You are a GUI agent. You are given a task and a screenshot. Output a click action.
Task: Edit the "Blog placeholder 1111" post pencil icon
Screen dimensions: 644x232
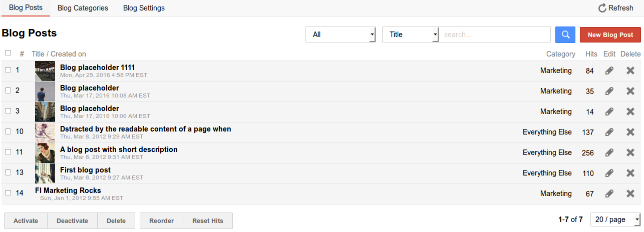point(609,71)
